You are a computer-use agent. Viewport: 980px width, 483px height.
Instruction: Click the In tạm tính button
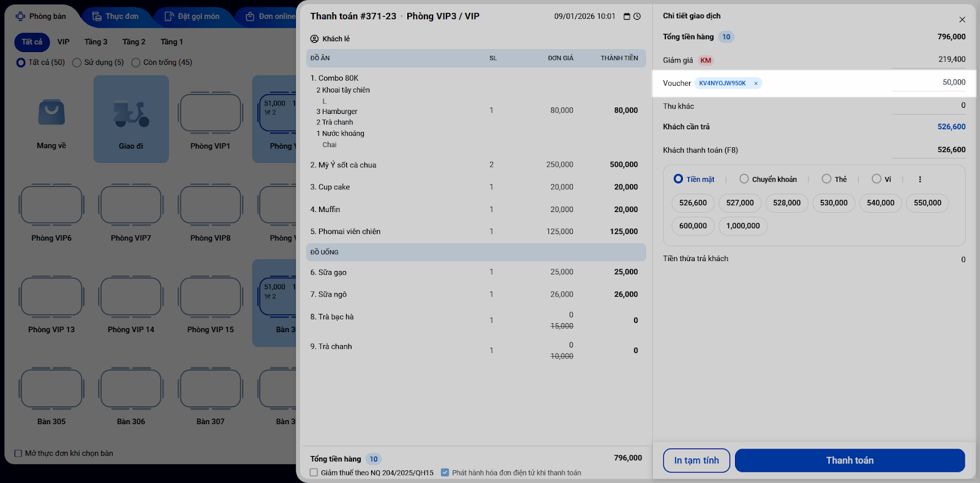pos(696,460)
